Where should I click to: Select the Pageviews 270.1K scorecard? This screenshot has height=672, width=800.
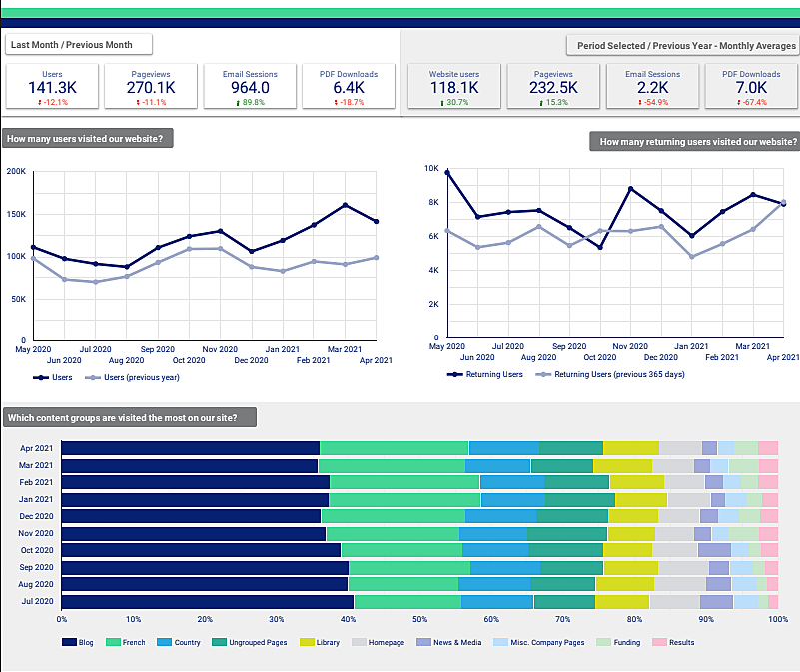coord(151,87)
